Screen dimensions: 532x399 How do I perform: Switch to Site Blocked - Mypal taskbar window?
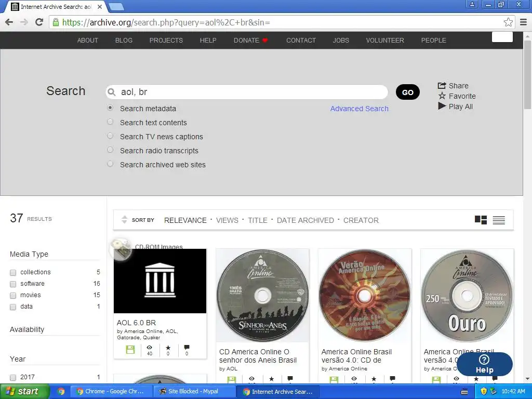pyautogui.click(x=193, y=391)
